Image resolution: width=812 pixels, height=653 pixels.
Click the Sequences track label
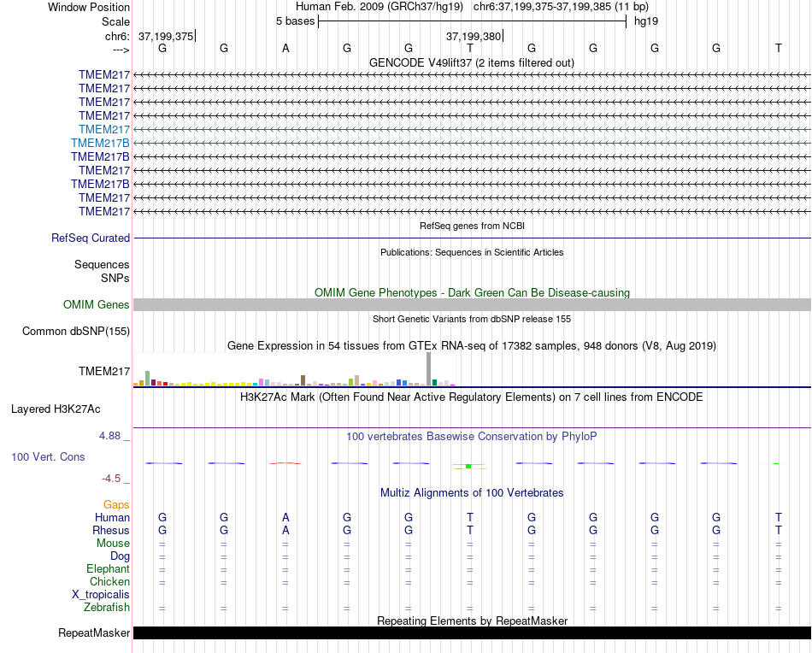point(102,265)
